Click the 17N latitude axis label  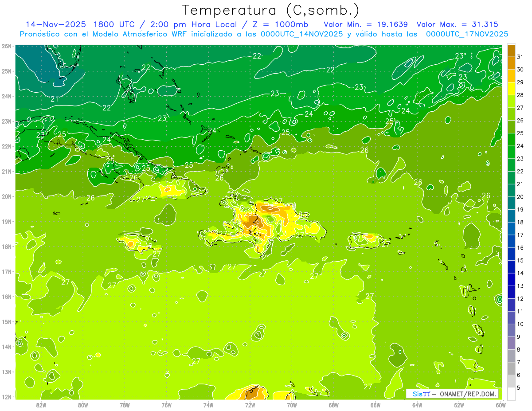(x=6, y=272)
